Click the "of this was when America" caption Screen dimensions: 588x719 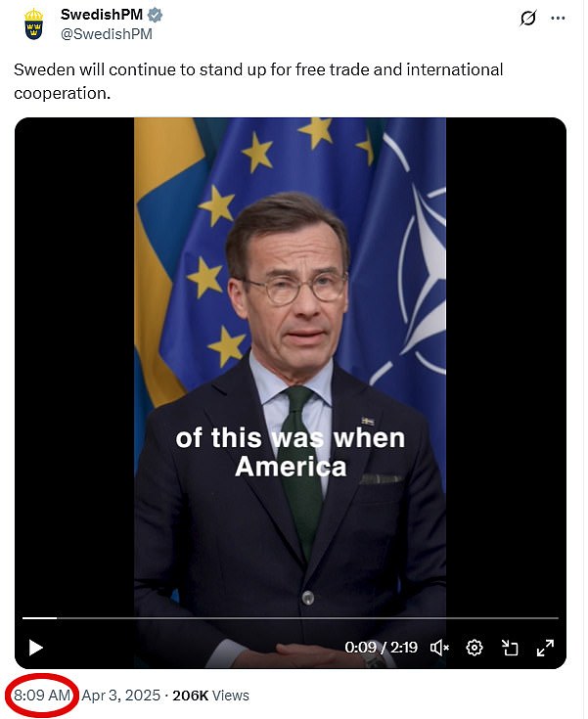tap(291, 452)
